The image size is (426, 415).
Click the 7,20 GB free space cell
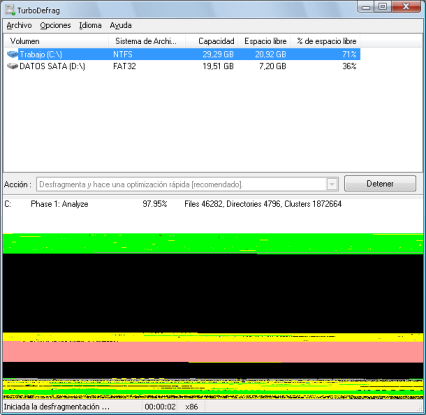pos(272,66)
